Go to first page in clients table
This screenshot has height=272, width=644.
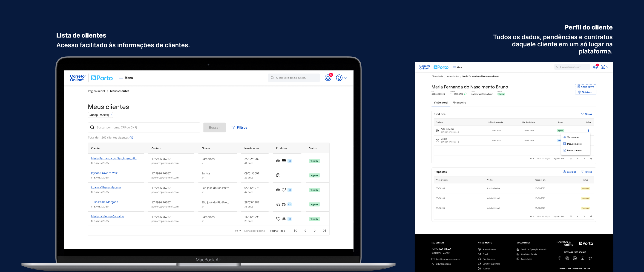pyautogui.click(x=296, y=231)
